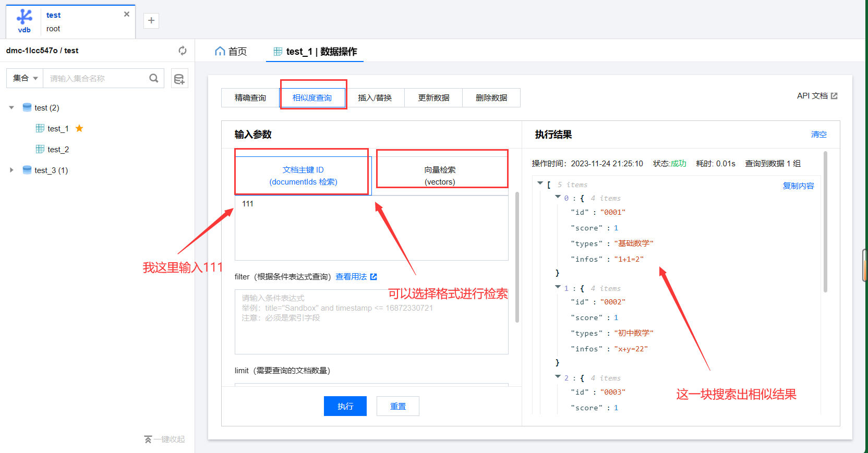Copy results with 复制内容
Image resolution: width=868 pixels, height=453 pixels.
[798, 186]
